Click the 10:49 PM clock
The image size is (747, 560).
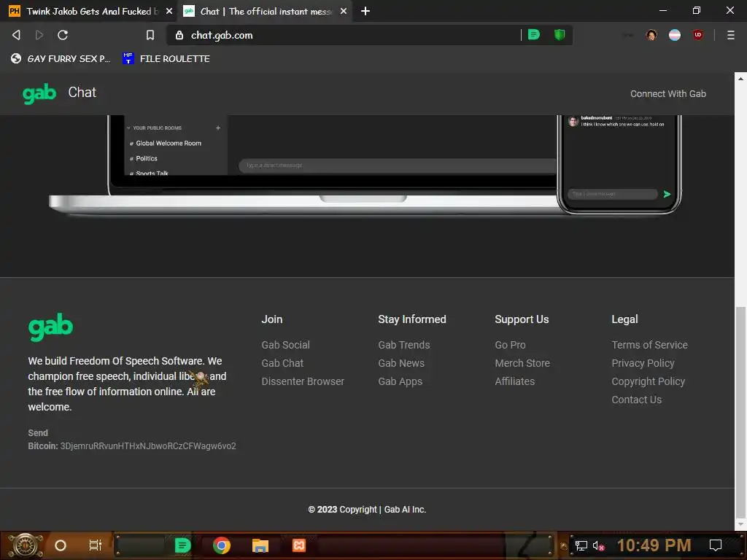tap(654, 545)
